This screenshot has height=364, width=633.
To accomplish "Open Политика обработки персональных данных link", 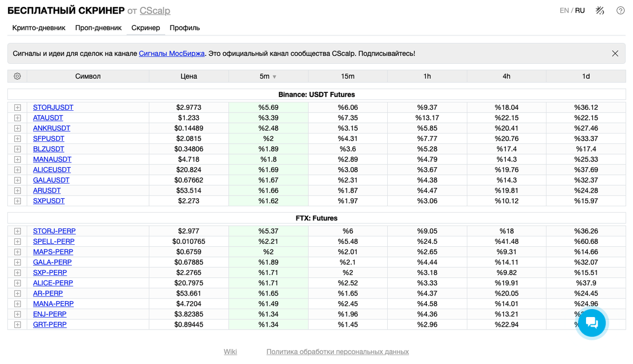I will [x=338, y=352].
